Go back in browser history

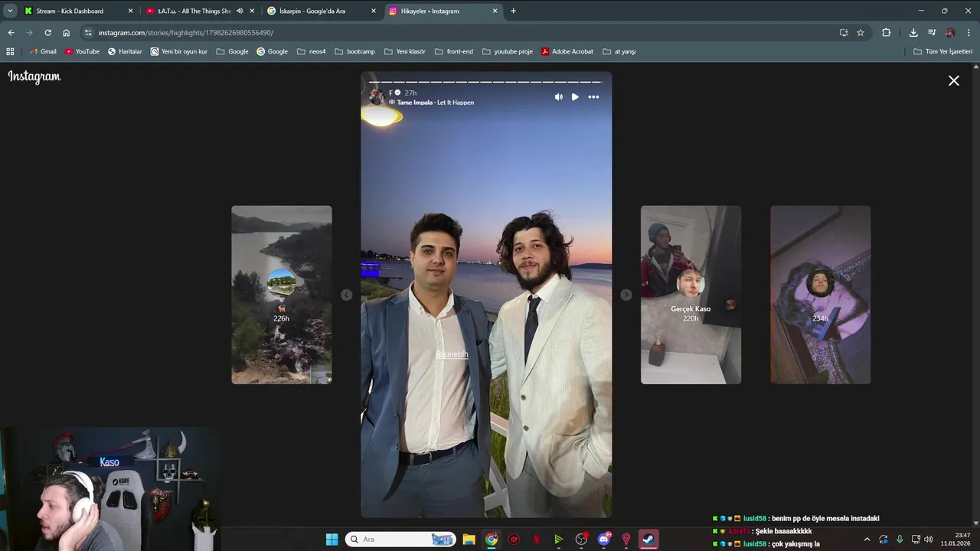point(11,33)
